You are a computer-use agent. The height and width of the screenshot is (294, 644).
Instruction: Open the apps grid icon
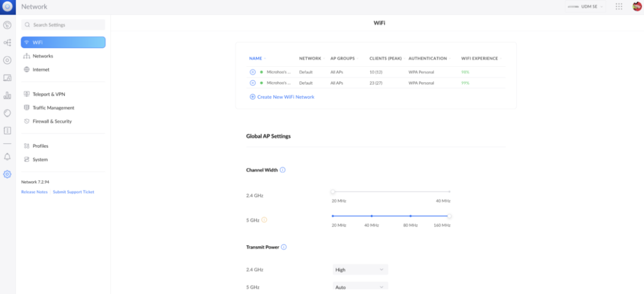[619, 7]
